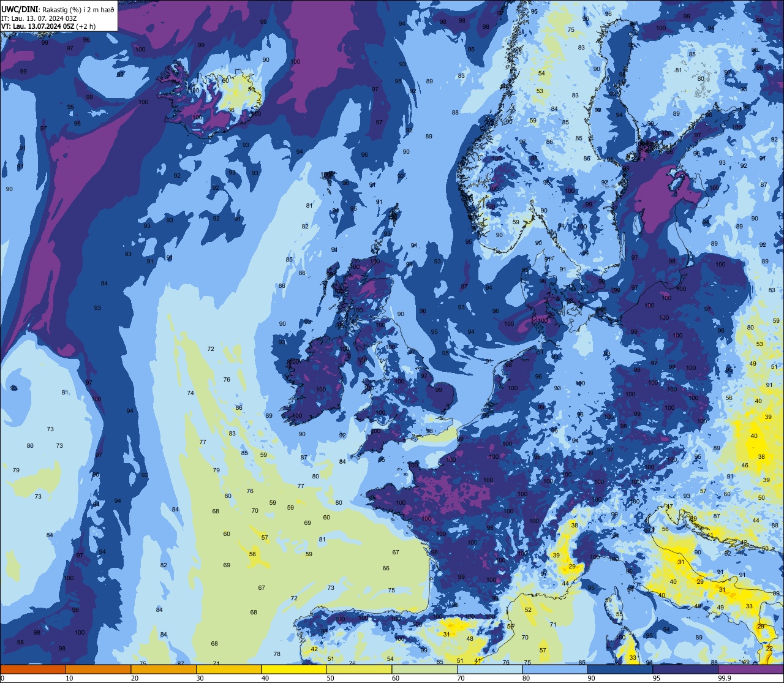Viewport: 784px width, 683px height.
Task: Click the 10–20 orange legend segment
Action: (98, 669)
